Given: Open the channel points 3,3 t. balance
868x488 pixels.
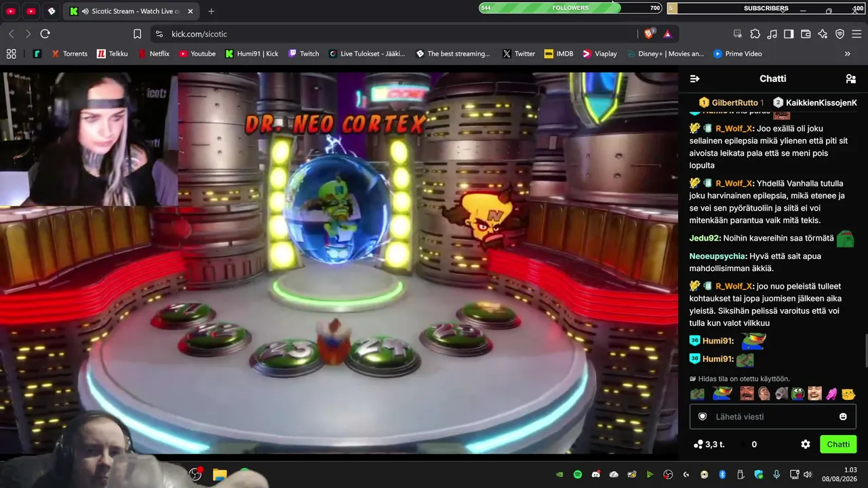Looking at the screenshot, I should [710, 445].
